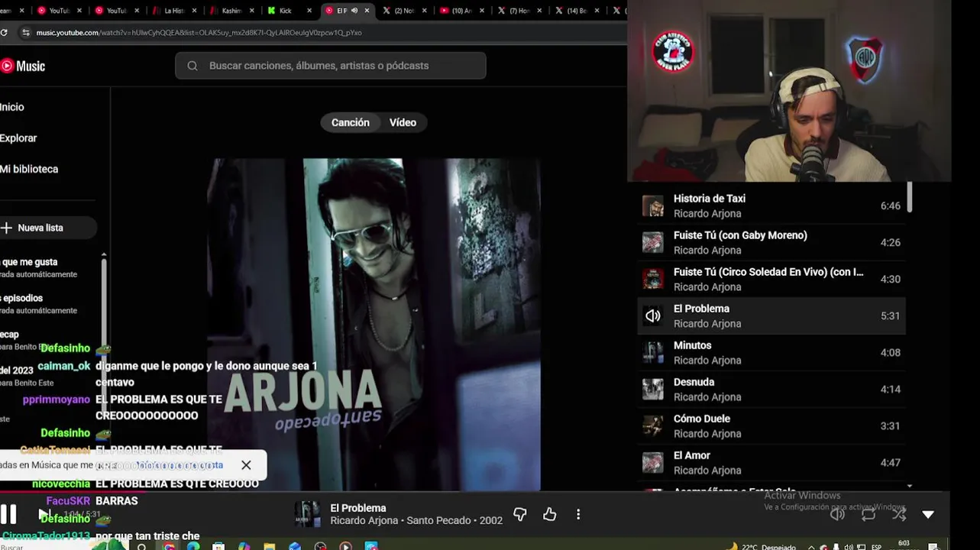Mute the El P tab via its speaker icon
Screen dimensions: 980x550
354,11
